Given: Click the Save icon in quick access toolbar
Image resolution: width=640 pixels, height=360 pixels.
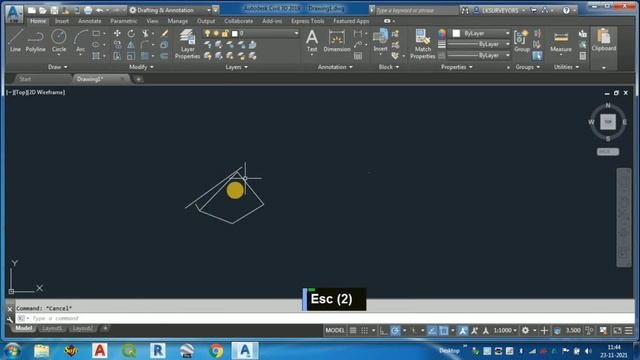Looking at the screenshot, I should (54, 10).
